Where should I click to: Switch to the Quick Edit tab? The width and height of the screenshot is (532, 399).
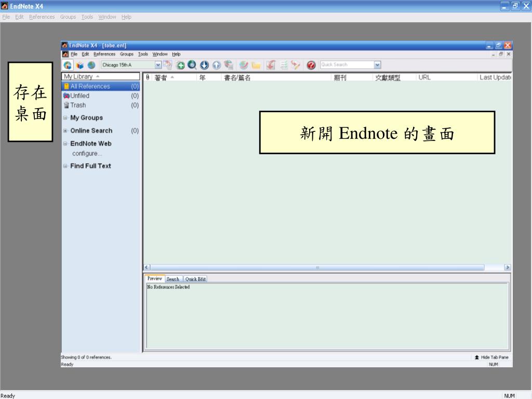(x=195, y=279)
